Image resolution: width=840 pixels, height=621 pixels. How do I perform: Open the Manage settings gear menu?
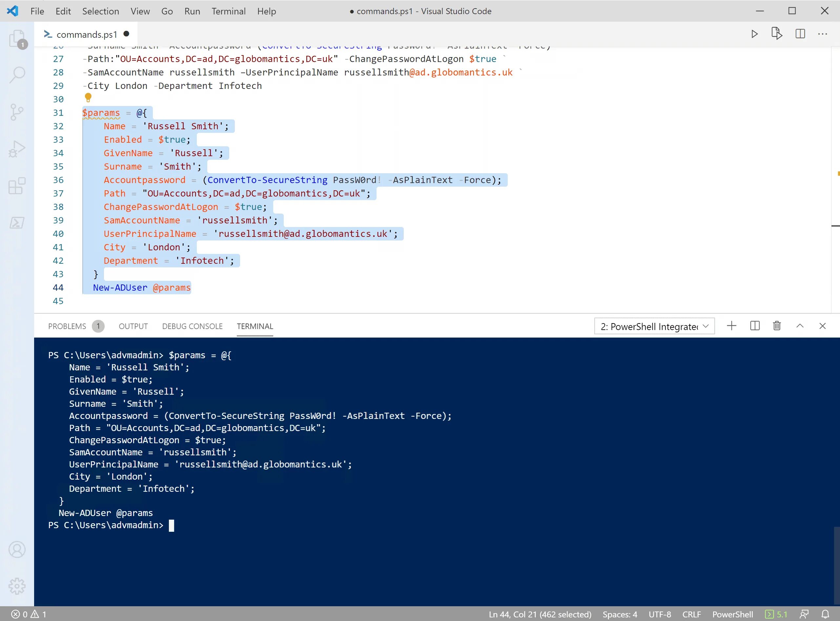17,586
